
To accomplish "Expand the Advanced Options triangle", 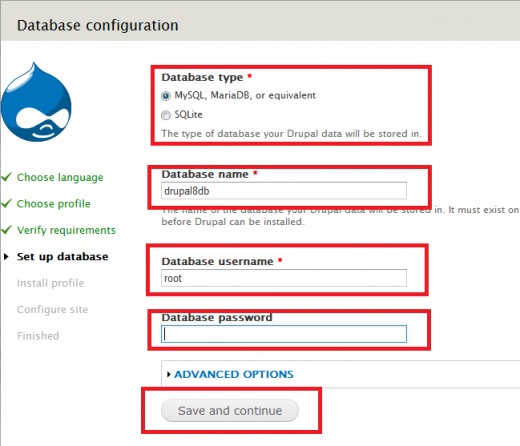I will pyautogui.click(x=169, y=374).
